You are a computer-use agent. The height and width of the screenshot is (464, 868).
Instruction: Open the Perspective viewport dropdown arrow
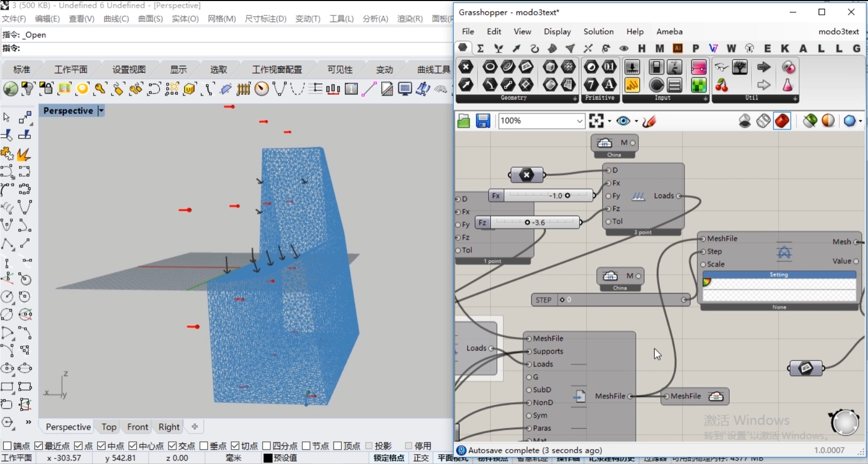coord(101,110)
